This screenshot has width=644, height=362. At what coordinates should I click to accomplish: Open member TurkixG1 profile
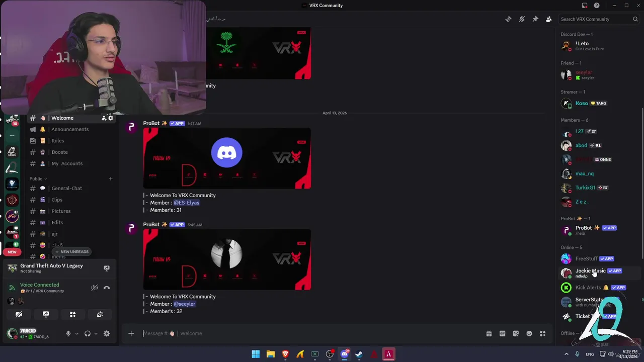coord(599,188)
